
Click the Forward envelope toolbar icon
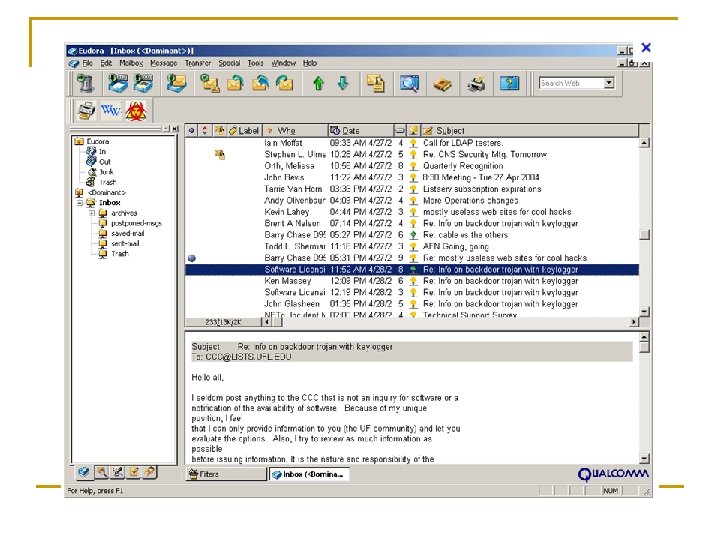[x=285, y=83]
